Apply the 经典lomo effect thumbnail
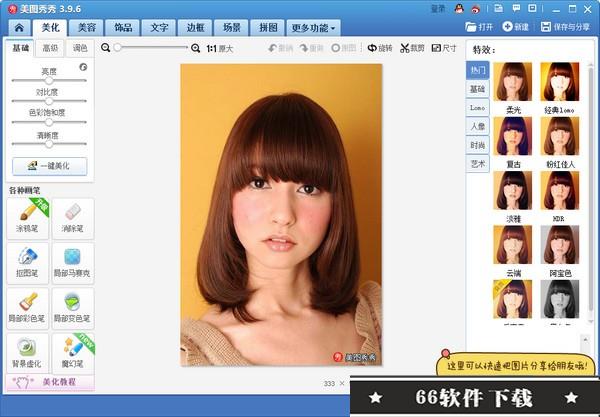 click(560, 82)
